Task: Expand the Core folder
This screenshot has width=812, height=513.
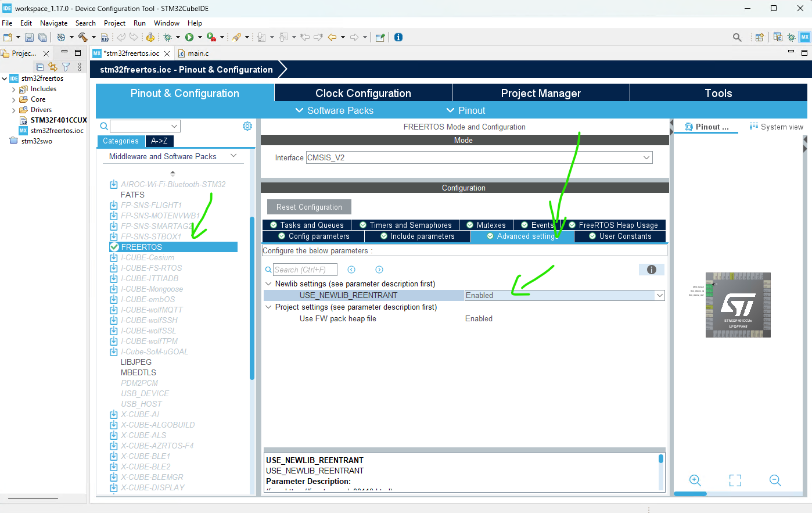Action: 14,100
